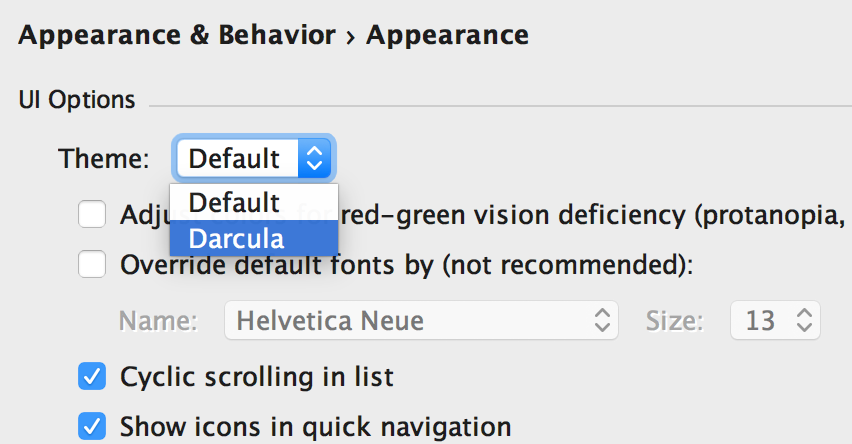Click the font Size dropdown arrows
Viewport: 852px width, 444px height.
(803, 321)
